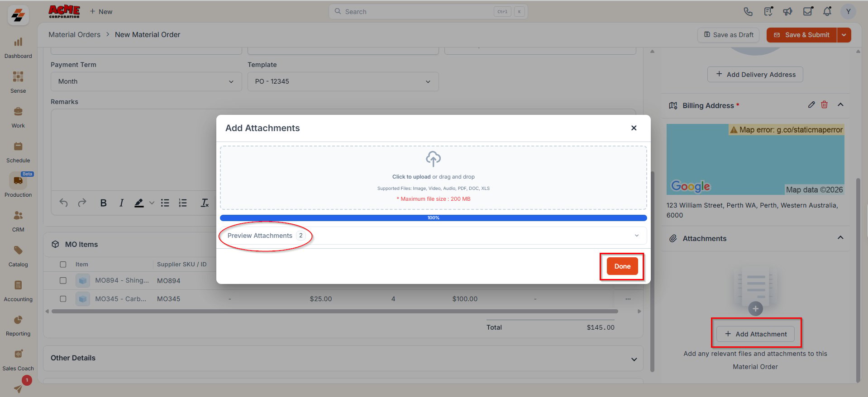This screenshot has height=397, width=868.
Task: Click the phone call icon in header
Action: click(748, 12)
